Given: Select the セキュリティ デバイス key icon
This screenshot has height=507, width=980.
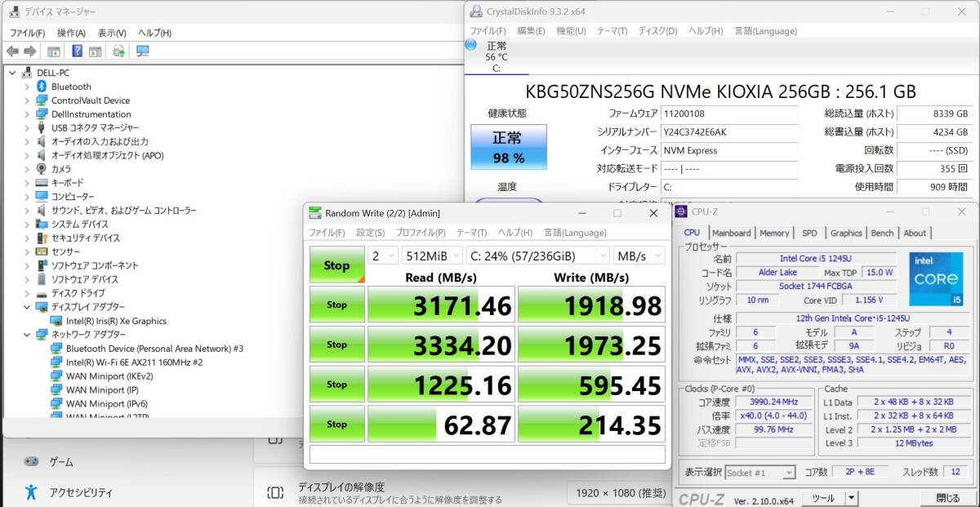Looking at the screenshot, I should tap(42, 238).
